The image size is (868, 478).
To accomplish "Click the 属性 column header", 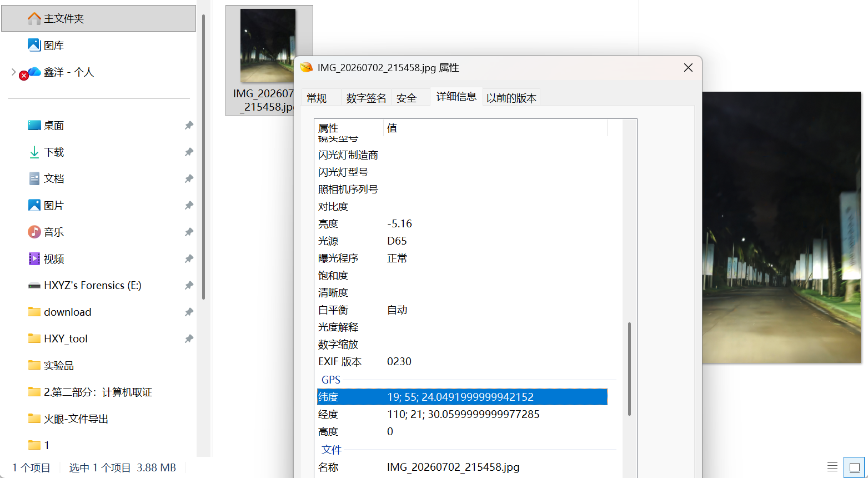I will (349, 128).
